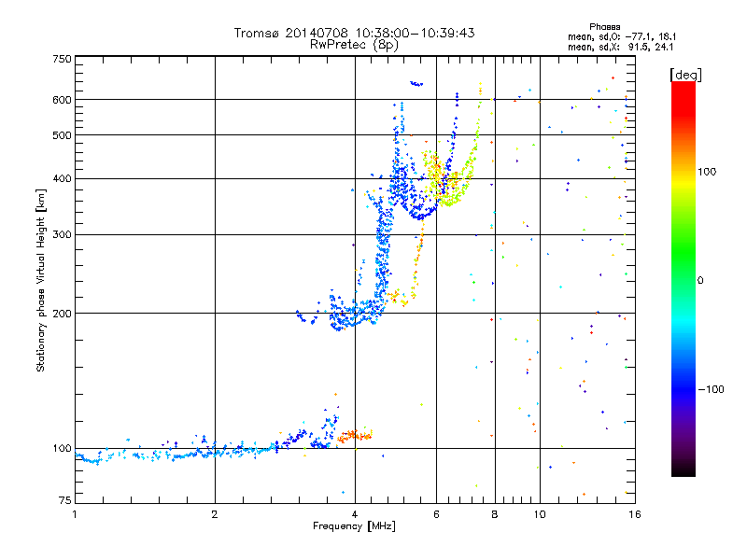
Task: Click the 'mean, sd,X: 91.5, 24.1' statistic
Action: pos(620,48)
